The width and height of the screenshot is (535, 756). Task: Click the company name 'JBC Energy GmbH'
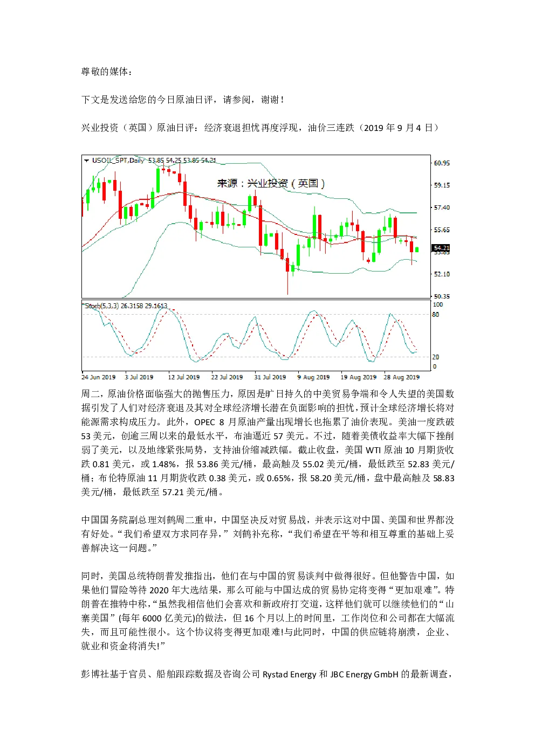pyautogui.click(x=364, y=674)
